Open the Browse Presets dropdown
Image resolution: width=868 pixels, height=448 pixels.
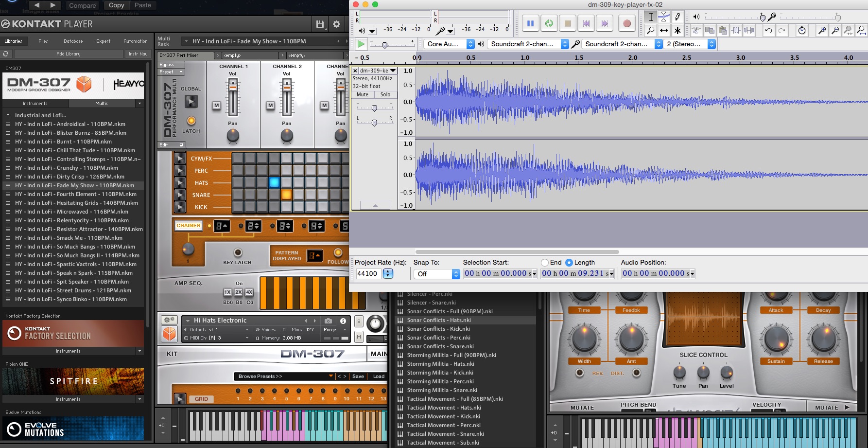pyautogui.click(x=283, y=376)
